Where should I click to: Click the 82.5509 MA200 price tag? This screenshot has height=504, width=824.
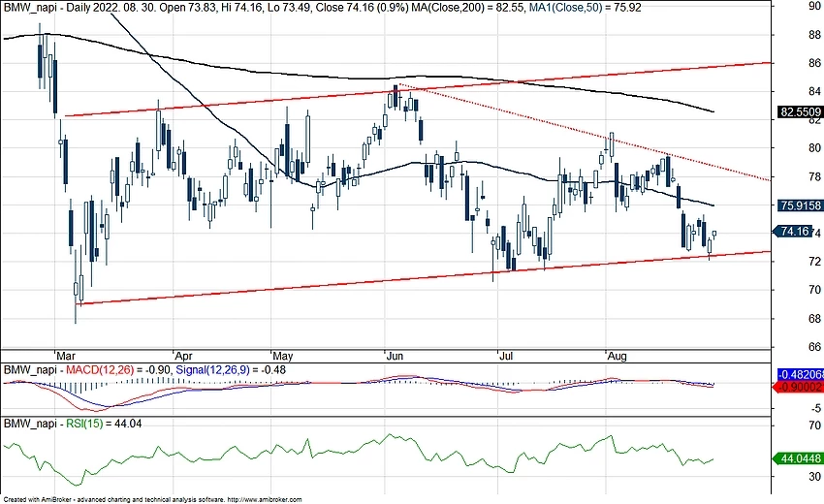coord(799,112)
